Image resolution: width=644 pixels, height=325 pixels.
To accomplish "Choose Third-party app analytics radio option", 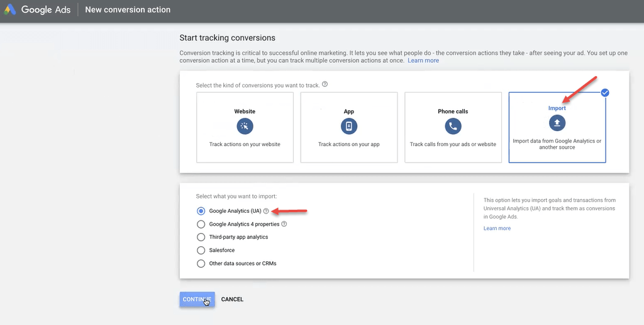I will pyautogui.click(x=201, y=237).
